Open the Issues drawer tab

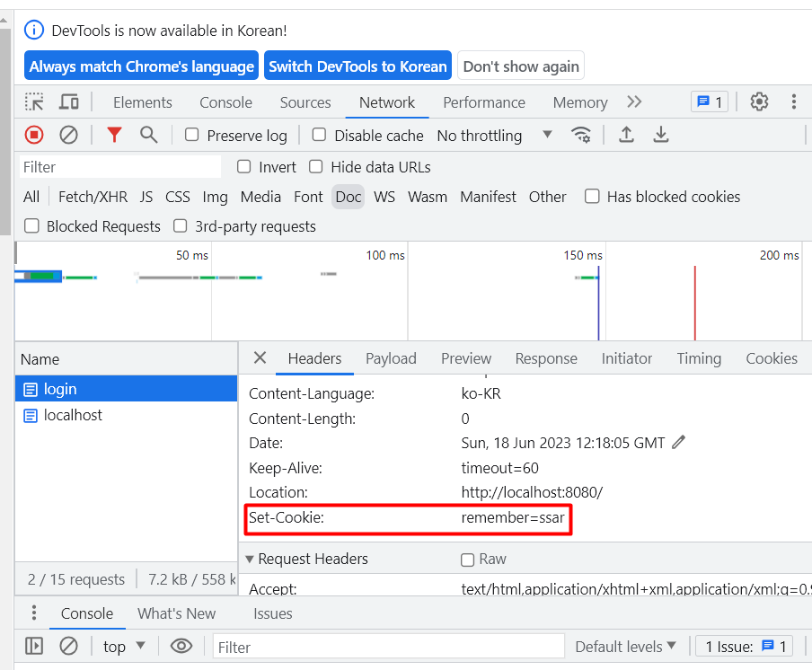[272, 613]
